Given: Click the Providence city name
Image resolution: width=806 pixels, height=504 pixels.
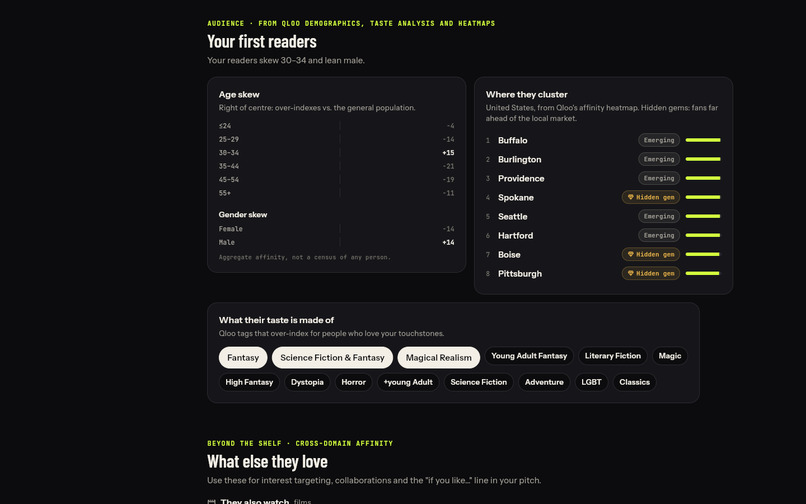Looking at the screenshot, I should tap(521, 178).
